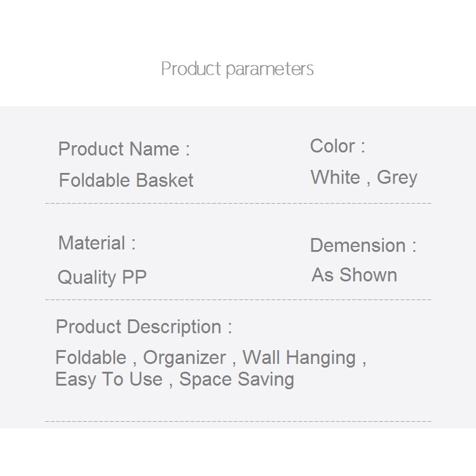
Task: Click the word White under Color
Action: 335,177
